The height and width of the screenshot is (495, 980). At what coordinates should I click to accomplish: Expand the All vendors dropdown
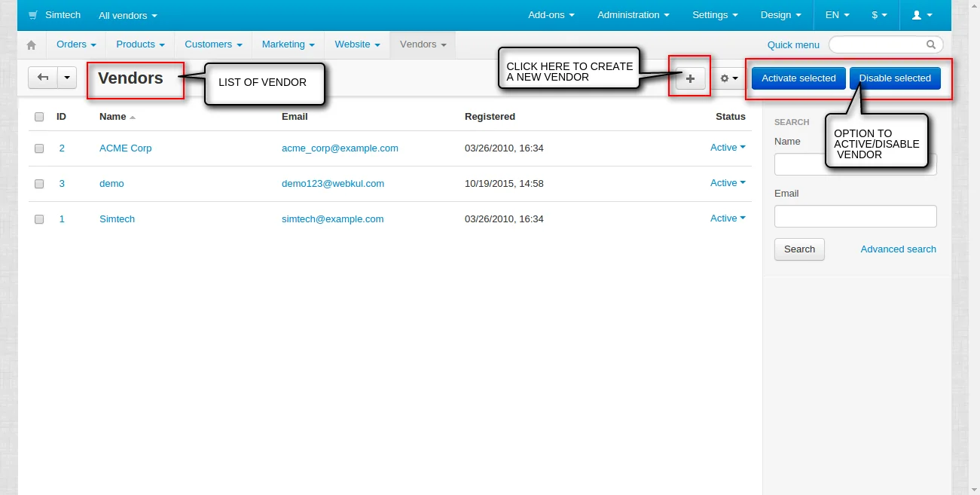click(128, 15)
